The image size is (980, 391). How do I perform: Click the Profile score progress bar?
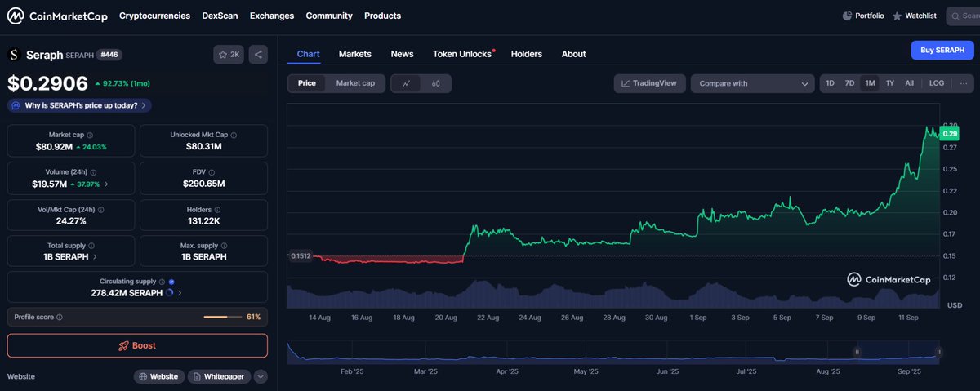[x=222, y=317]
